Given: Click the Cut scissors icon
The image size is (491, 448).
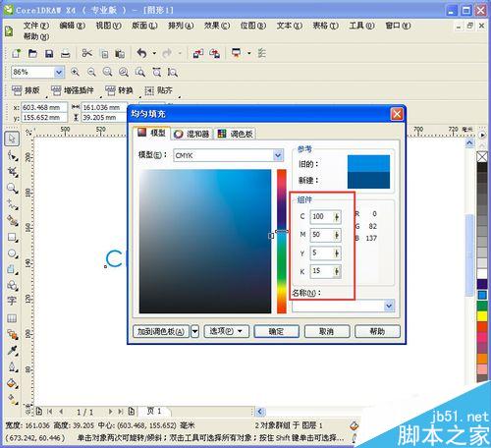Looking at the screenshot, I should 86,53.
